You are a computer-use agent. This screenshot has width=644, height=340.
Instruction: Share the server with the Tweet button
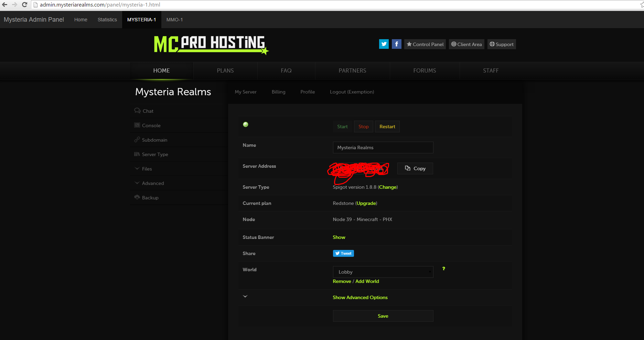click(343, 253)
